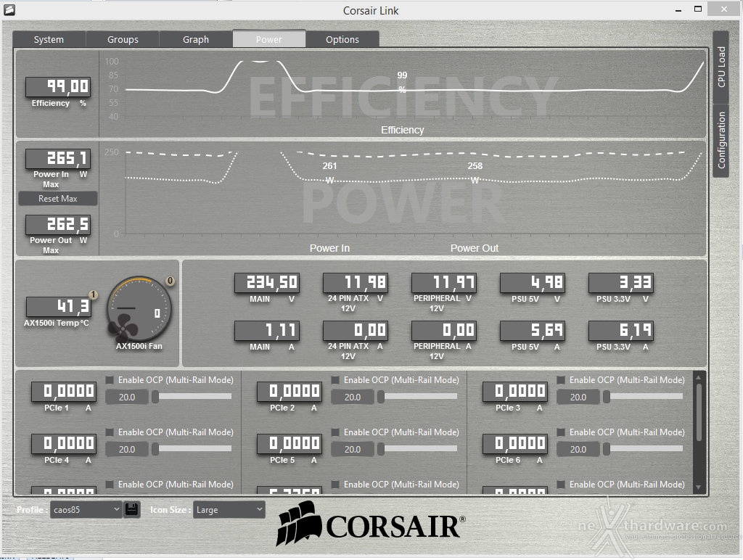Screen dimensions: 743x560
Task: Click the 20.0 OCP value field for PCIe 1
Action: point(127,397)
